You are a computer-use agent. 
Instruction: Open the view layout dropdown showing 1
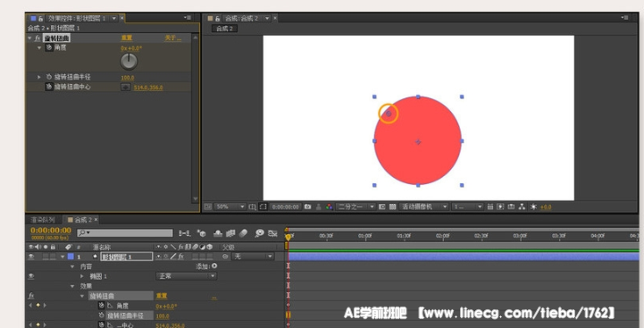[467, 206]
